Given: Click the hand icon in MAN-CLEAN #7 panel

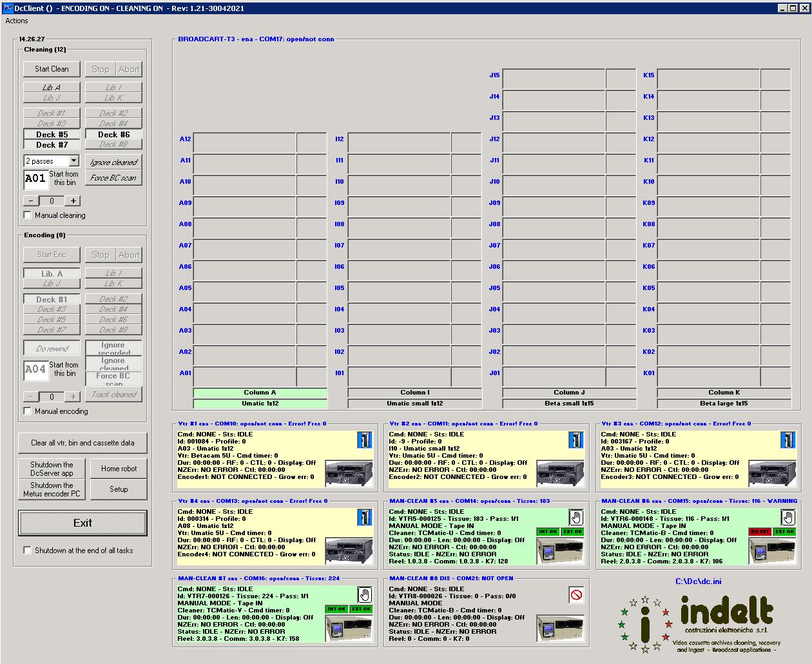Looking at the screenshot, I should [x=364, y=594].
